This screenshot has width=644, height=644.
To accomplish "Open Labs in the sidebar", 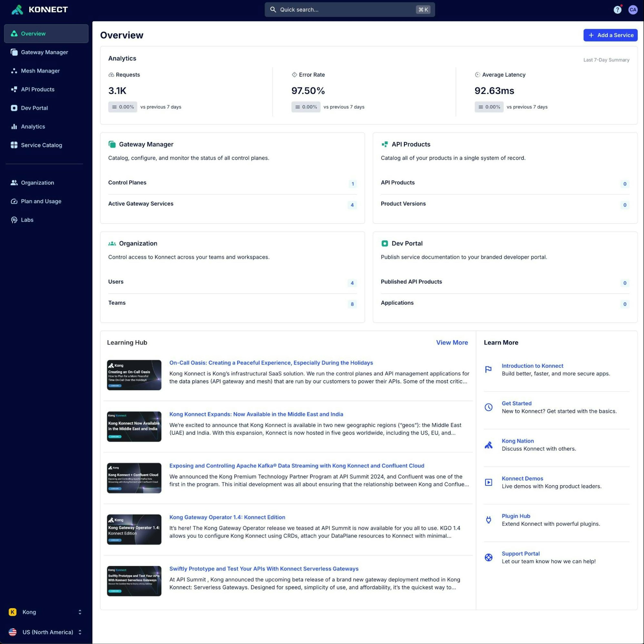I will click(27, 220).
